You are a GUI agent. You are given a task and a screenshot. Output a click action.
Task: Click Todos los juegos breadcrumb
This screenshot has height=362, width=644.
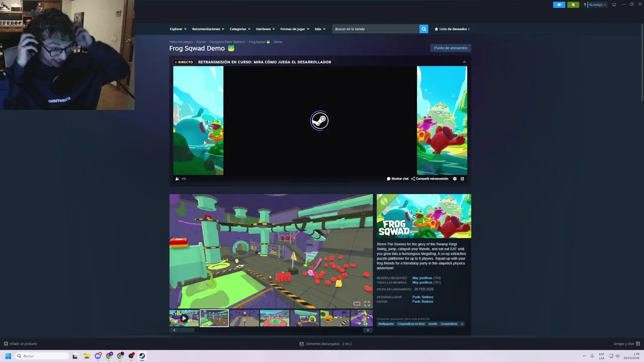click(181, 42)
